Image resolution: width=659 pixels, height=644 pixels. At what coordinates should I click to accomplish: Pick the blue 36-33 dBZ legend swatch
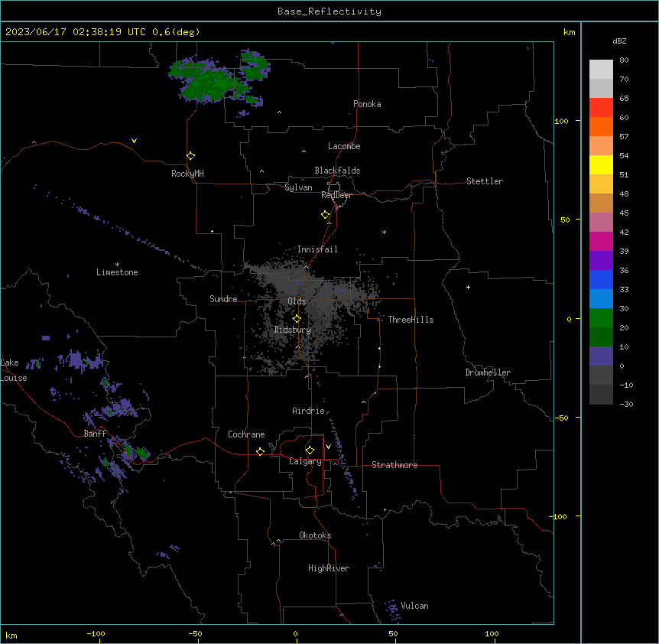point(601,279)
